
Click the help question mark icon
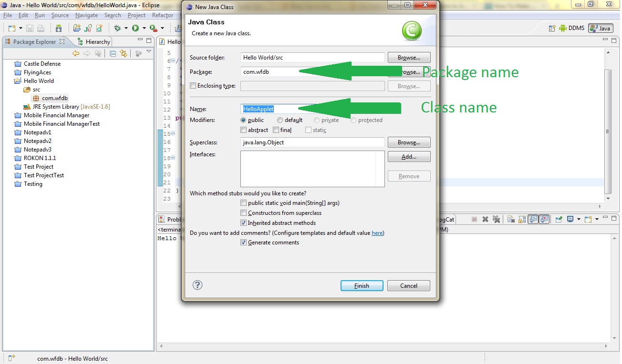click(197, 285)
